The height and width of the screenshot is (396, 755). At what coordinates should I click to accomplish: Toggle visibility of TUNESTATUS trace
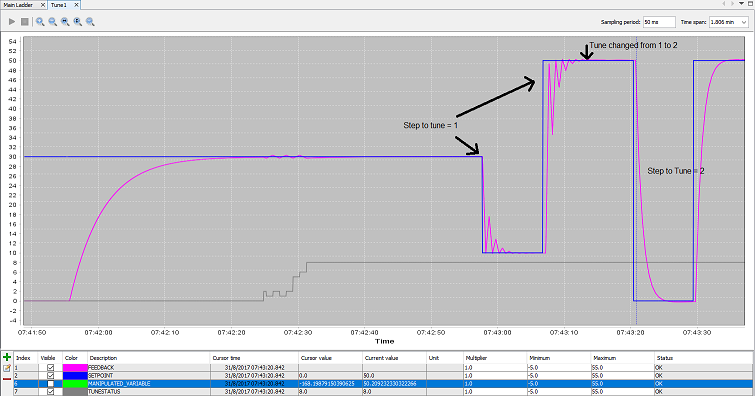[x=51, y=392]
